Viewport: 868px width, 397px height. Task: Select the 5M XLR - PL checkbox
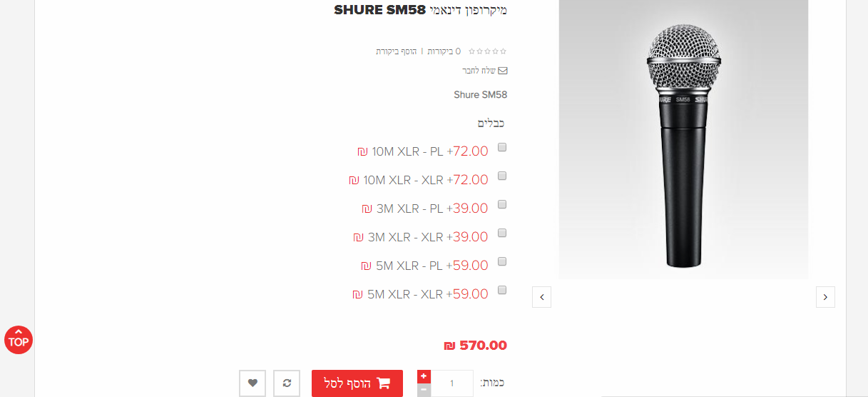pos(502,261)
